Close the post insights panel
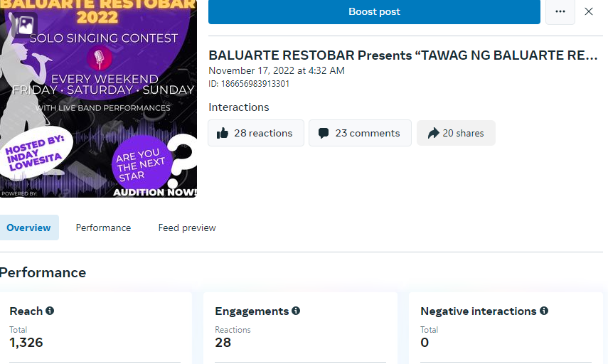608x364 pixels. (x=589, y=12)
